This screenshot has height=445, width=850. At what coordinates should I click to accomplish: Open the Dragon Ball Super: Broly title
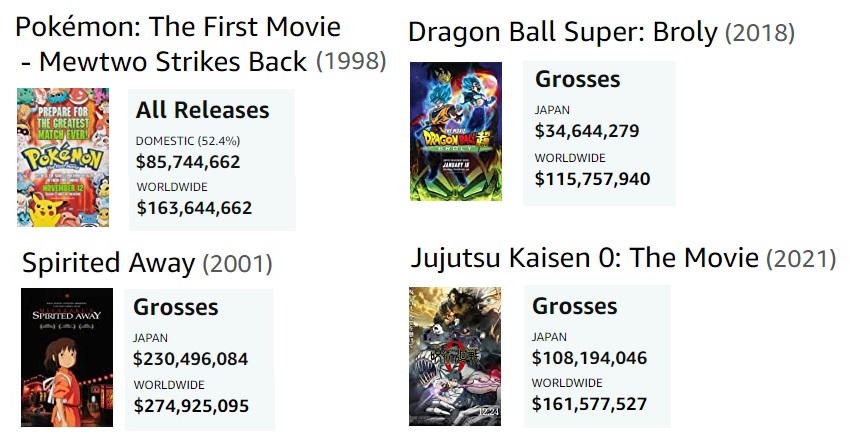click(x=563, y=32)
